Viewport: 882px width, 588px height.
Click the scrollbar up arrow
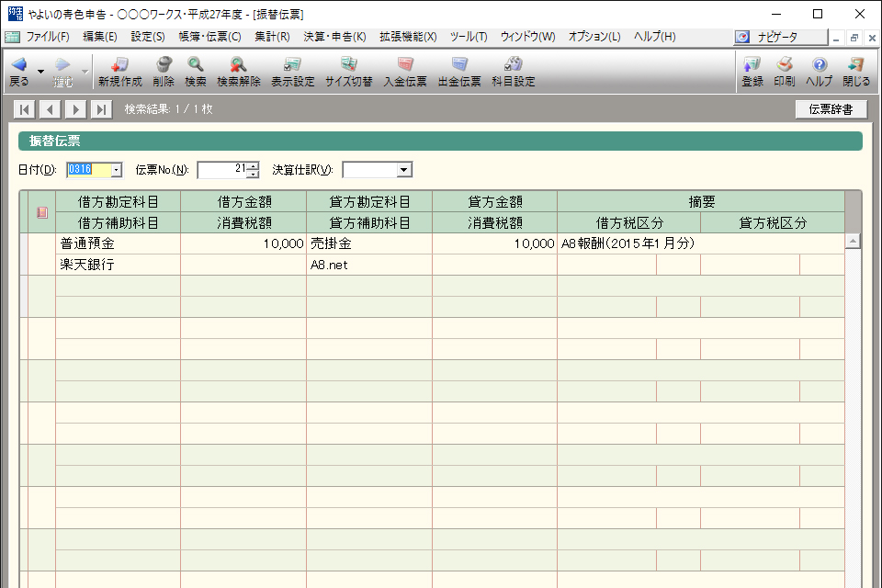[853, 241]
